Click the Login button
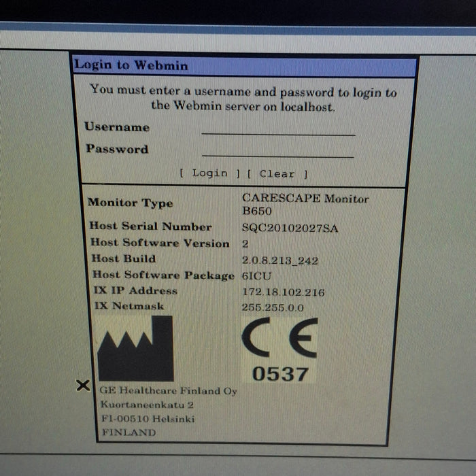The image size is (476, 476). (209, 173)
